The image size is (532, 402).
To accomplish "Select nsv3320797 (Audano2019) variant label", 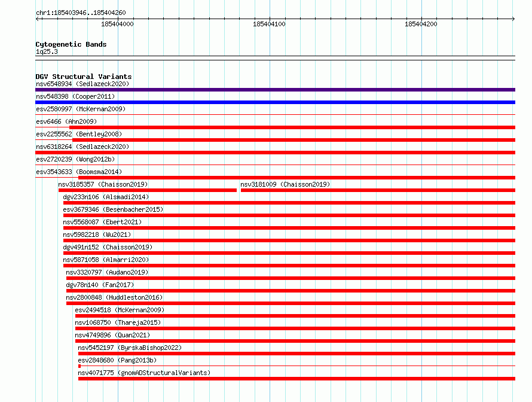I will [x=107, y=272].
